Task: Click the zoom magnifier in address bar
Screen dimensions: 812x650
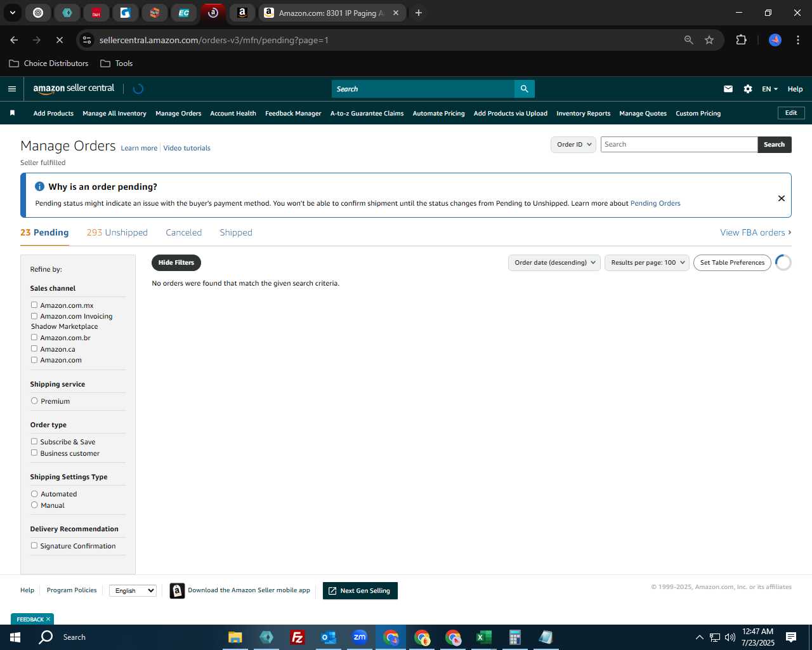Action: tap(689, 40)
